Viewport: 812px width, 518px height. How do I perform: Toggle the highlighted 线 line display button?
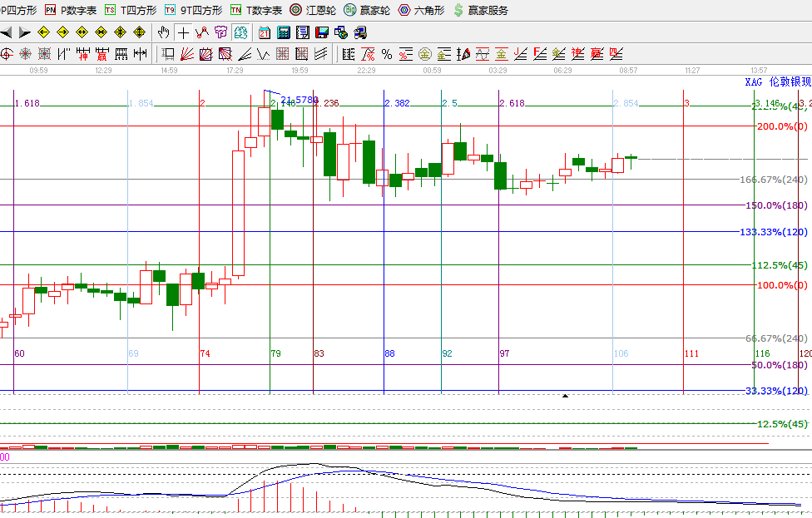pyautogui.click(x=240, y=32)
